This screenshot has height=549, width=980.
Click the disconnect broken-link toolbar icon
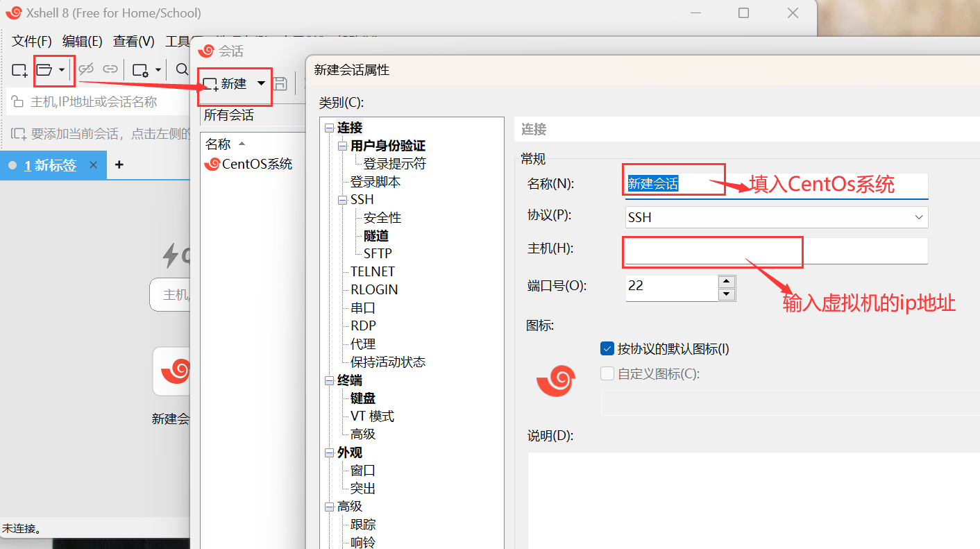[86, 69]
